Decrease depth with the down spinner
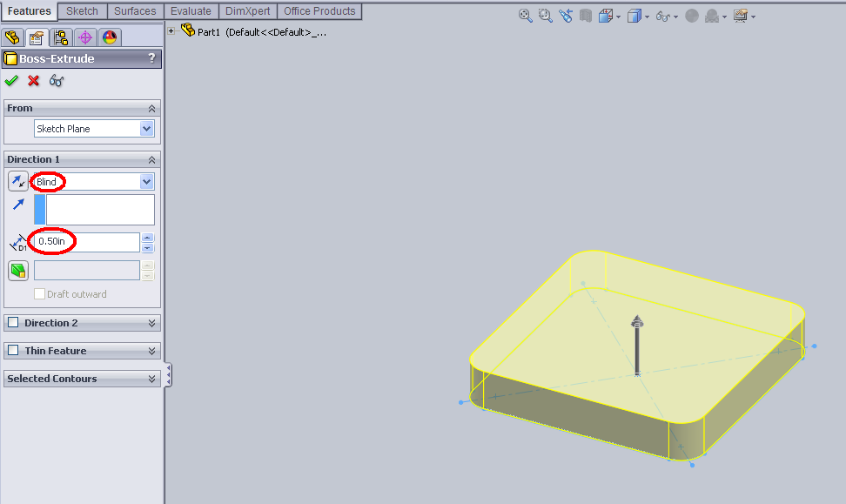Screen dimensions: 846x504 pyautogui.click(x=147, y=248)
